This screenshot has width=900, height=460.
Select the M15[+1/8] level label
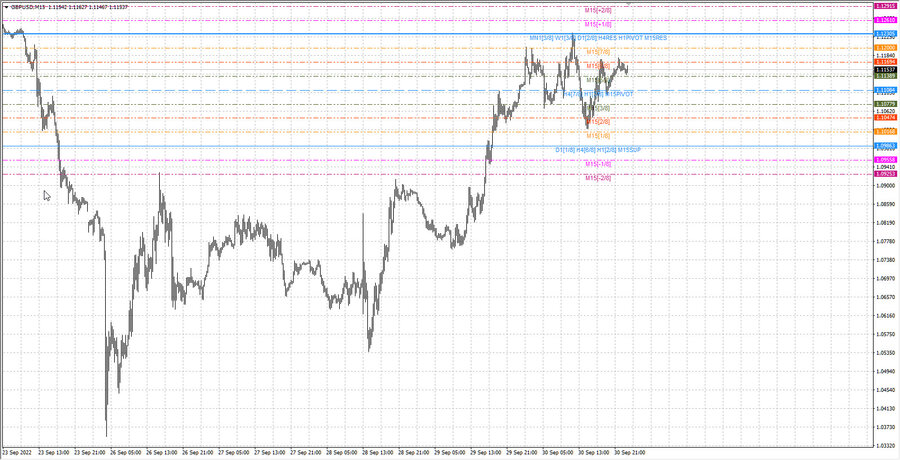[598, 24]
